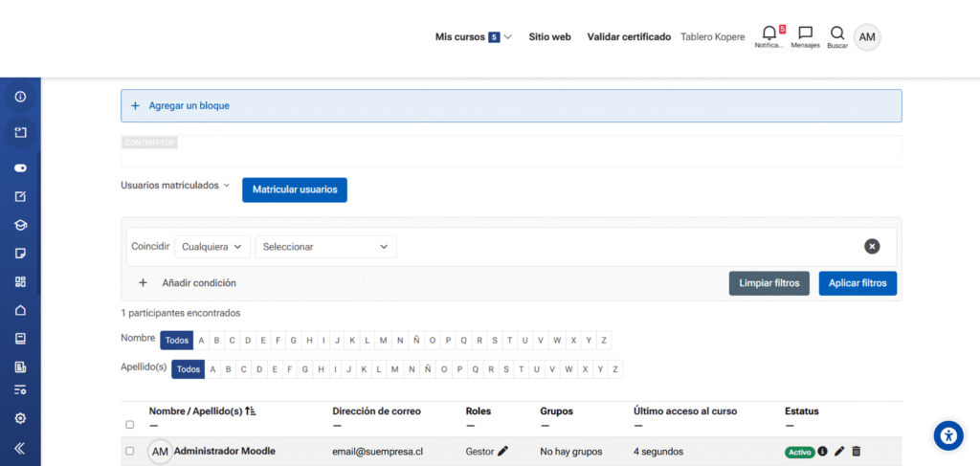Collapse the Grupos column
Screen dimensions: 980x466
pyautogui.click(x=545, y=426)
